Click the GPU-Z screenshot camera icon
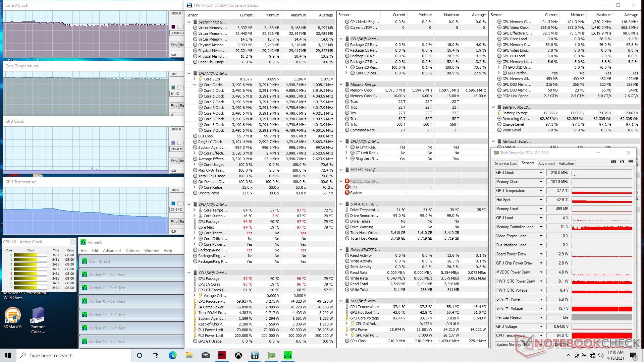644x362 pixels. click(613, 162)
